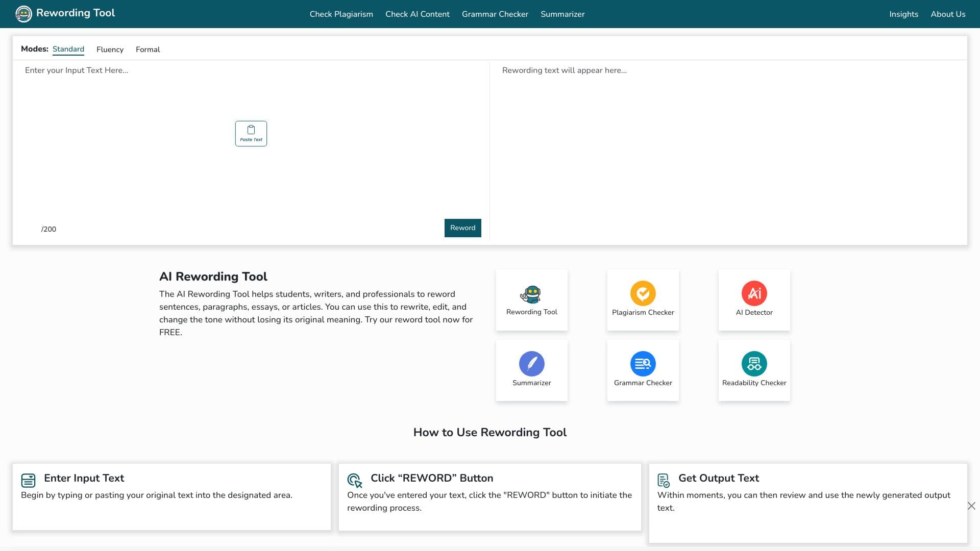Select the Plagiarism Checker orange checkmark icon
The image size is (980, 551).
click(x=643, y=293)
